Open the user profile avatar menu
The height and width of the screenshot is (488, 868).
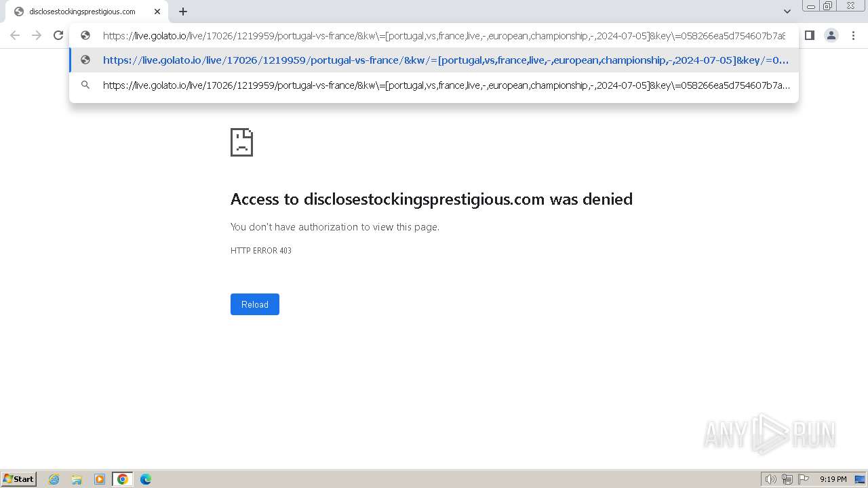coord(831,35)
